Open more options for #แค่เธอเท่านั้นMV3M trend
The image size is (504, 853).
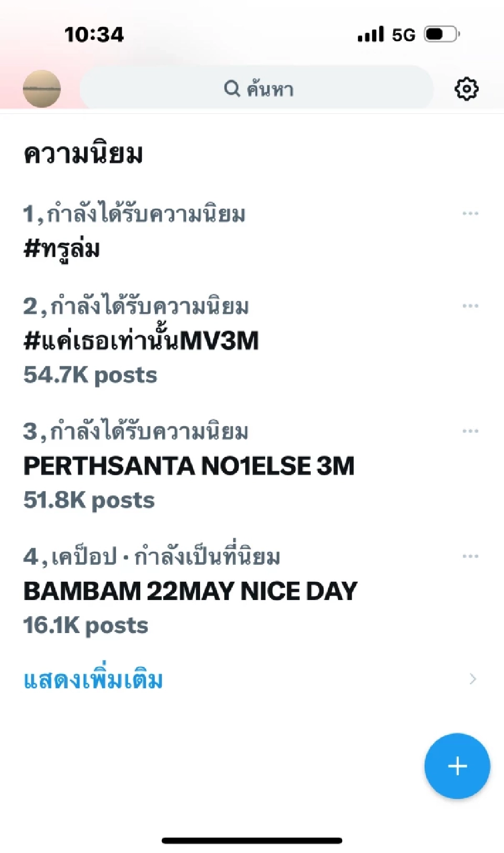[470, 306]
